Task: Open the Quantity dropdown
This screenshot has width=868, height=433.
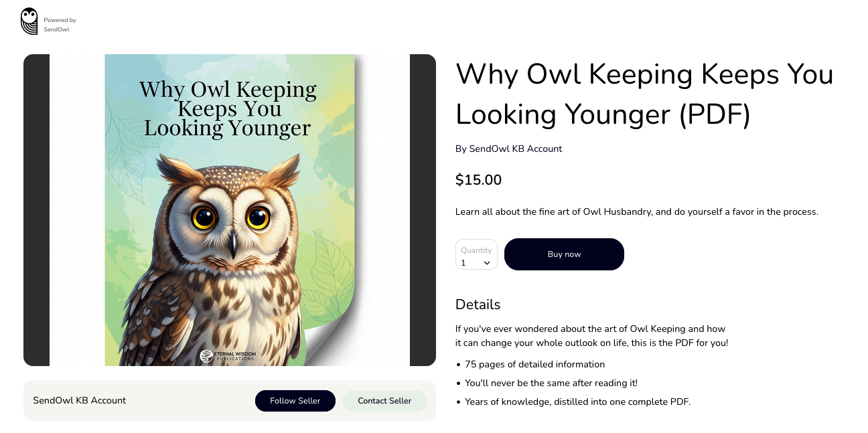Action: [476, 254]
